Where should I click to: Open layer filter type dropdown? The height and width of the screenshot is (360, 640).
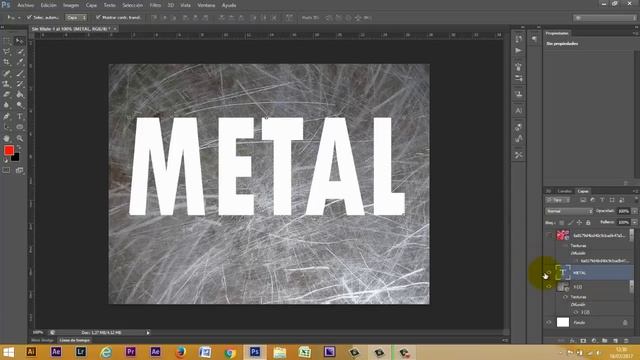coord(558,200)
